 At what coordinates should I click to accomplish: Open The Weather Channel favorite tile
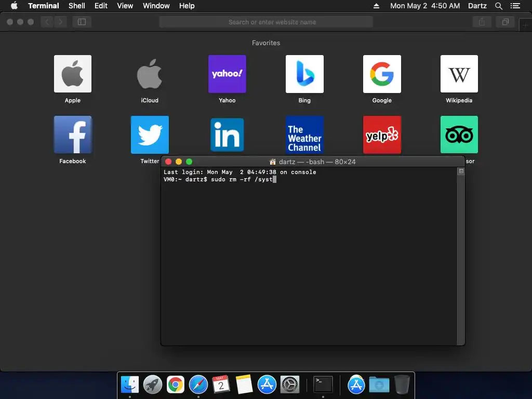(x=304, y=135)
